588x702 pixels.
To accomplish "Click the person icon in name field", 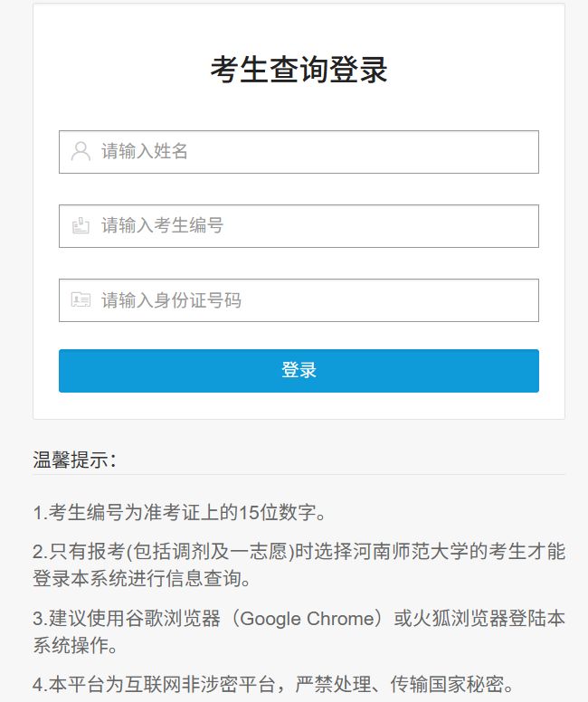I will (81, 151).
